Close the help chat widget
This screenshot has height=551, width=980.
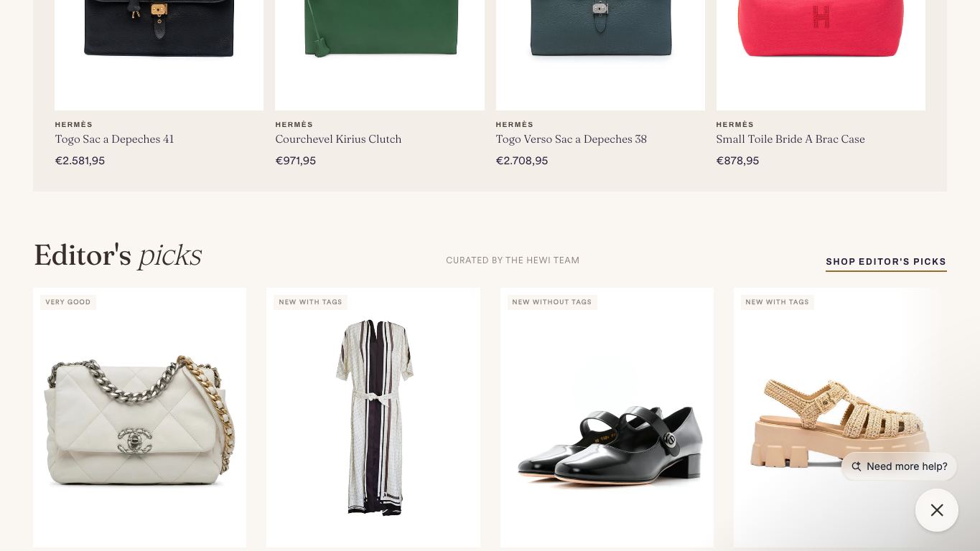tap(937, 510)
